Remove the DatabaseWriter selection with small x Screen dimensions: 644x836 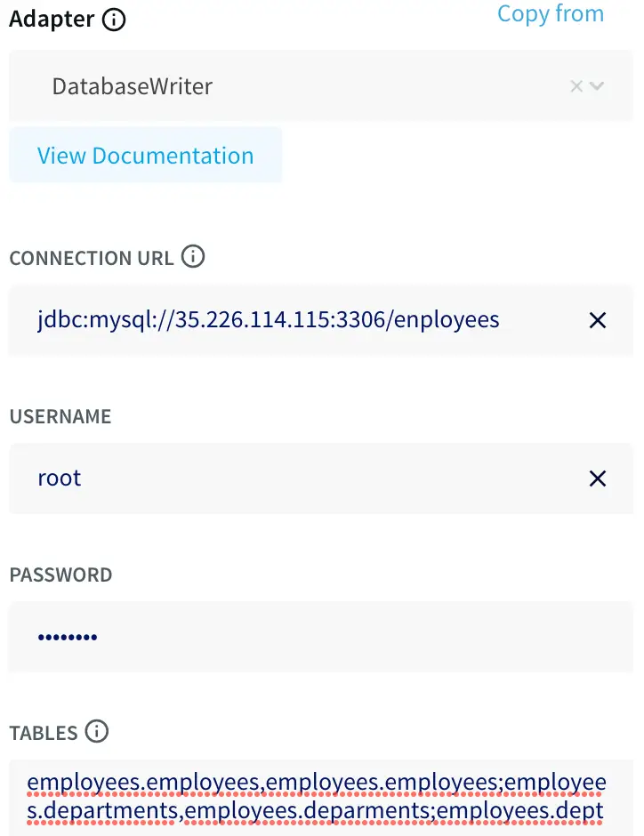pyautogui.click(x=576, y=86)
